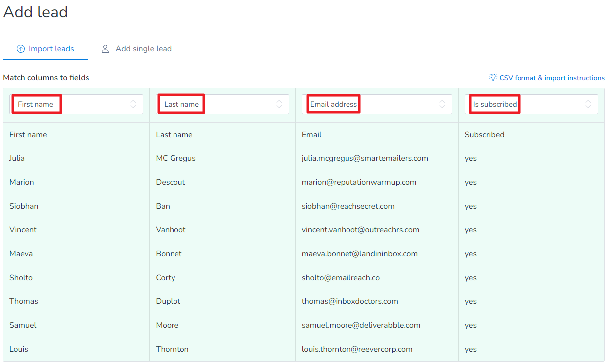Click the upload icon on Import leads tab
The height and width of the screenshot is (364, 608).
[x=21, y=49]
